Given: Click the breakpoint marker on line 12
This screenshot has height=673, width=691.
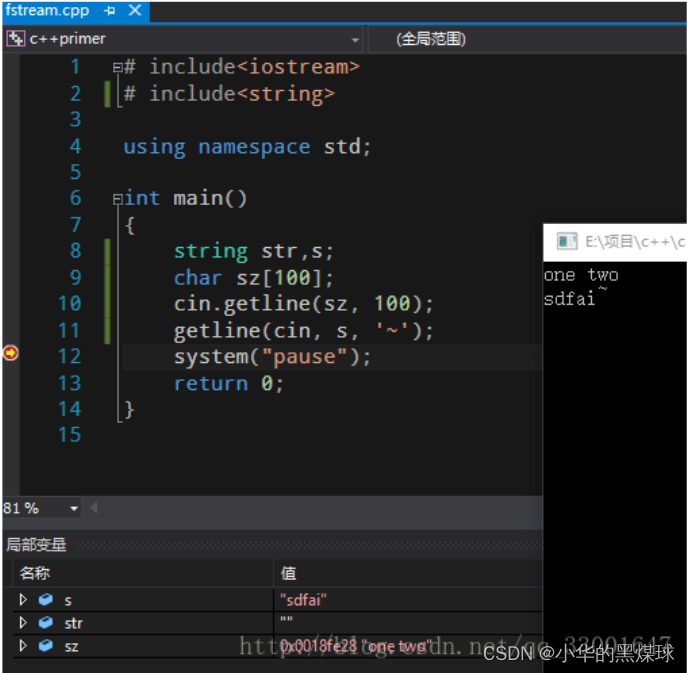Looking at the screenshot, I should pos(11,353).
